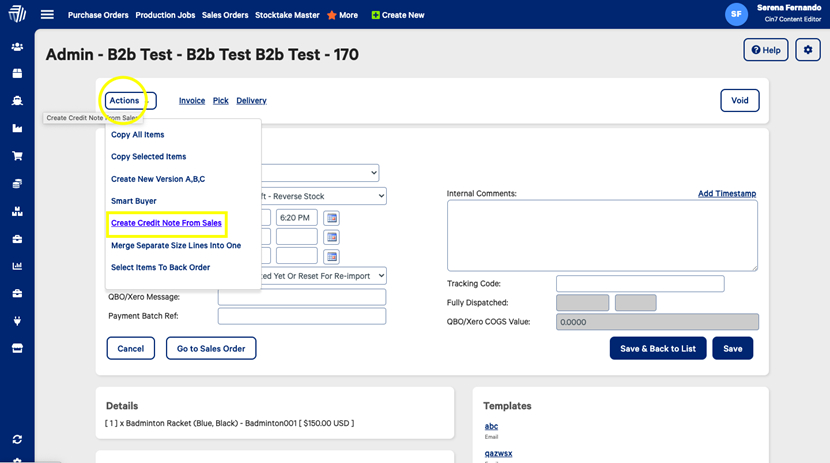Open calendar picker next to 6:20 PM
This screenshot has height=463, width=830.
click(332, 218)
